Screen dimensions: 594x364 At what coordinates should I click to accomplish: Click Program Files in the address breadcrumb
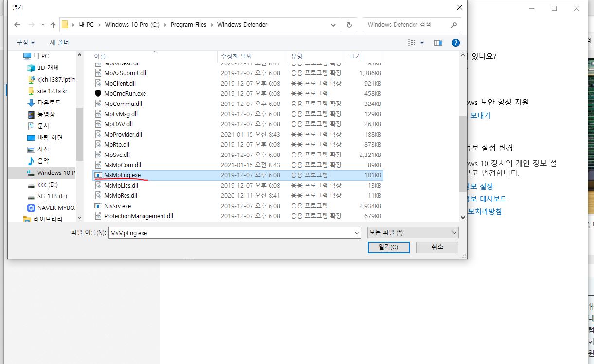[188, 25]
